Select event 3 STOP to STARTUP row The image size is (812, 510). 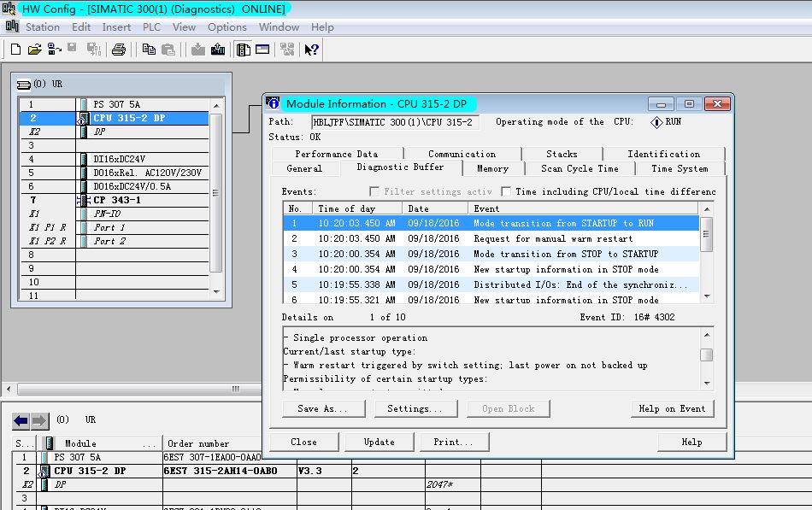coord(491,254)
